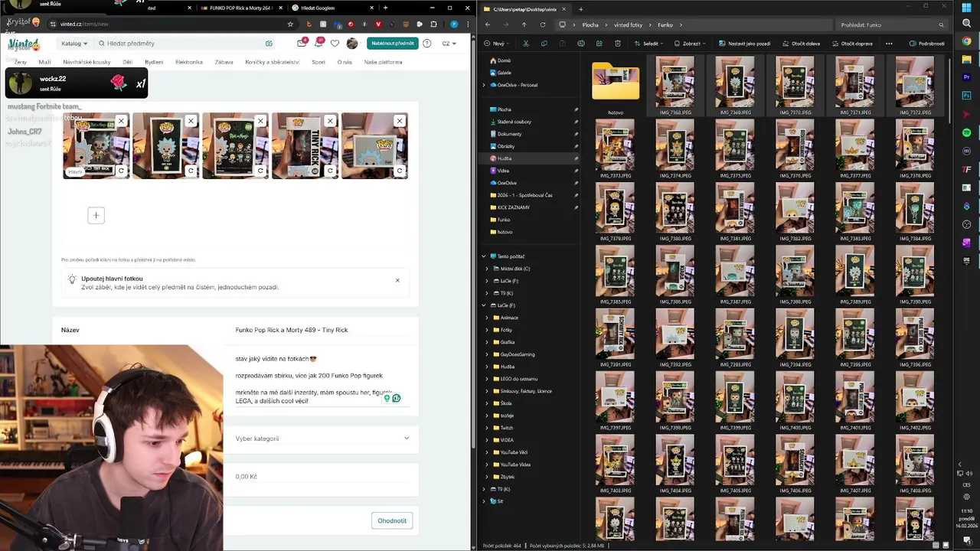The image size is (980, 551).
Task: Rotate the first uploaded photo
Action: click(121, 171)
